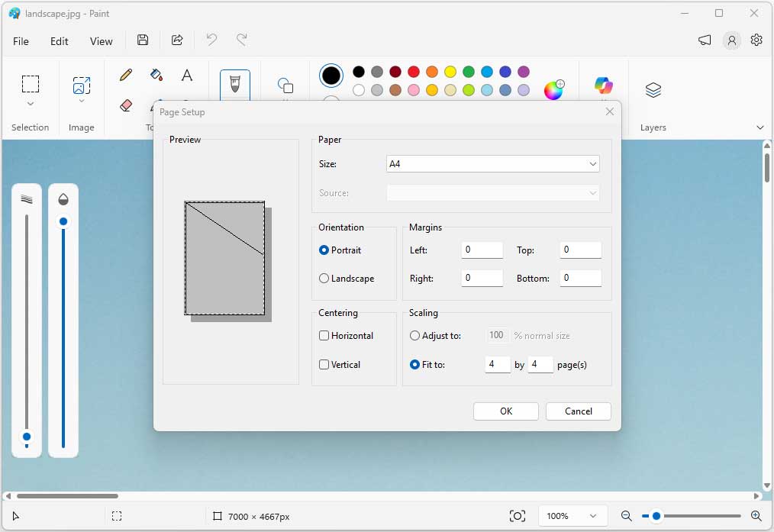Click the Top margin field
Screen dimensions: 774x532
(x=580, y=250)
